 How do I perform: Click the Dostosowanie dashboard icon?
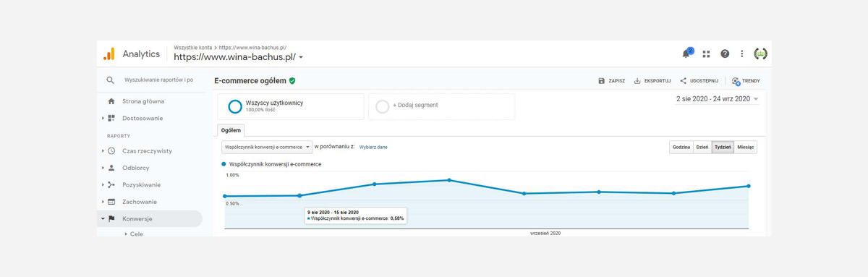pyautogui.click(x=111, y=118)
